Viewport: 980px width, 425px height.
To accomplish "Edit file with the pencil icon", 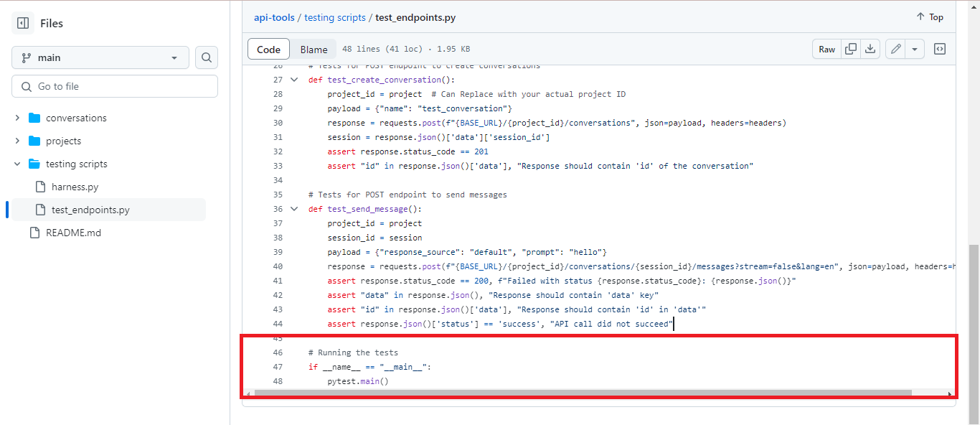I will click(x=895, y=49).
